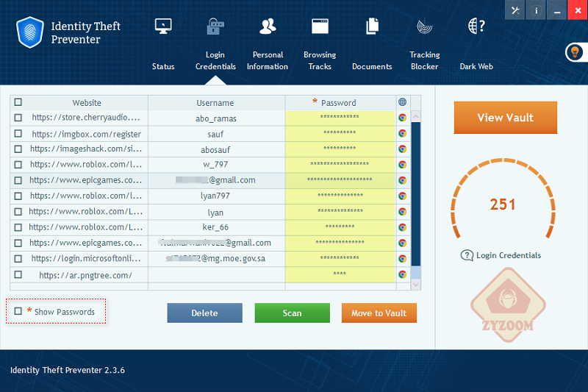Click Chrome icon in microsoftonline row
Screen dimensions: 588x392
(x=402, y=259)
